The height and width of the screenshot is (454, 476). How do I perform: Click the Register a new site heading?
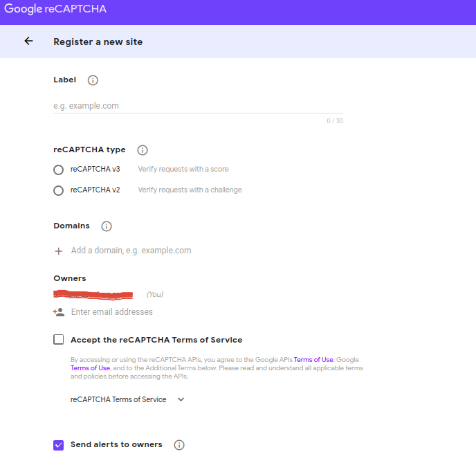point(98,42)
